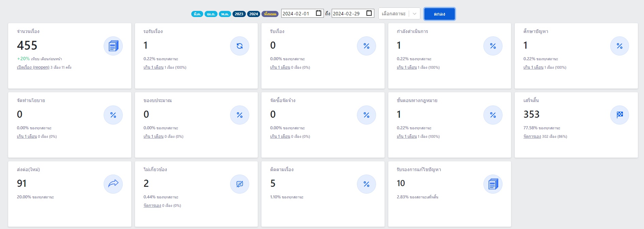Select the 2023 year filter pill

coord(239,14)
